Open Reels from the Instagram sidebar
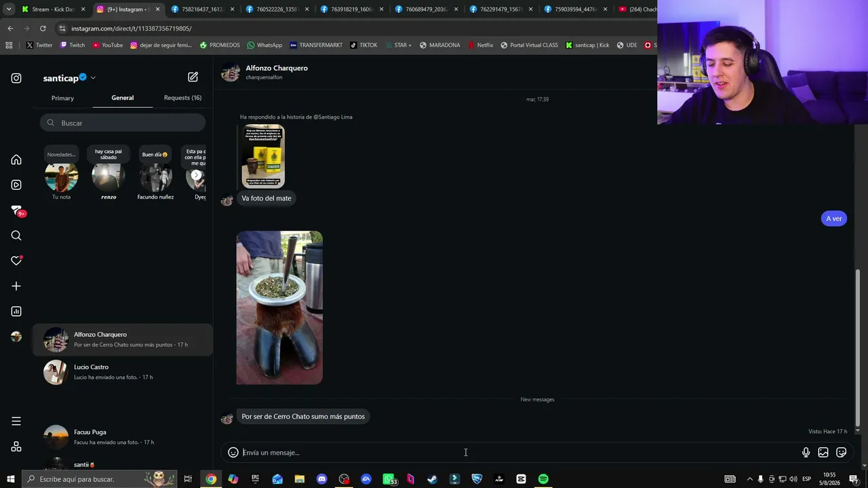Image resolution: width=868 pixels, height=488 pixels. 16,185
